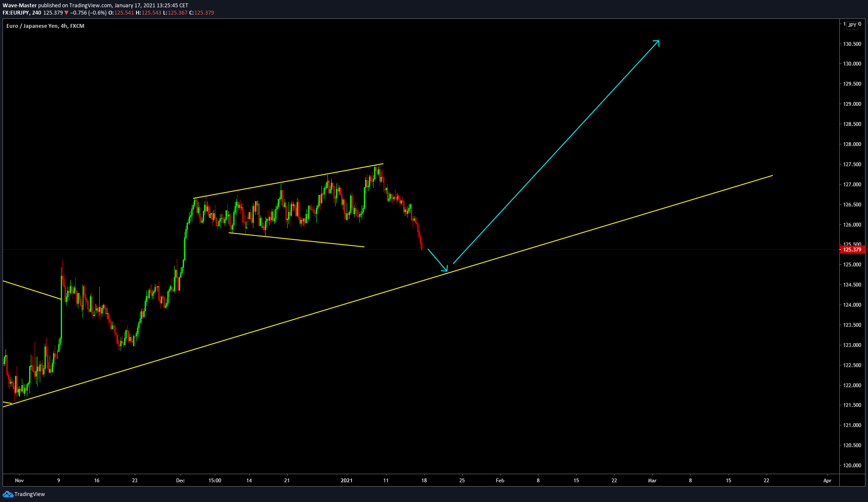Click the 128.000 price axis label
Image resolution: width=868 pixels, height=502 pixels.
coord(852,144)
